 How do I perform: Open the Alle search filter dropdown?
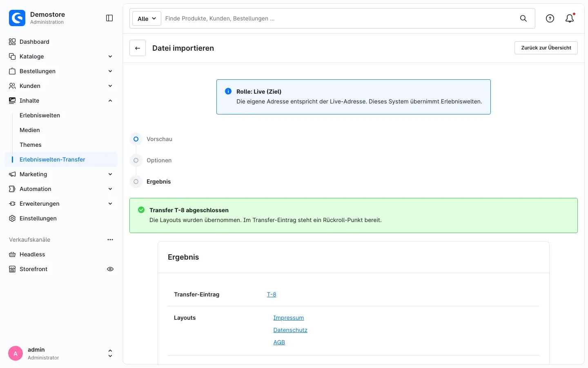pos(147,18)
